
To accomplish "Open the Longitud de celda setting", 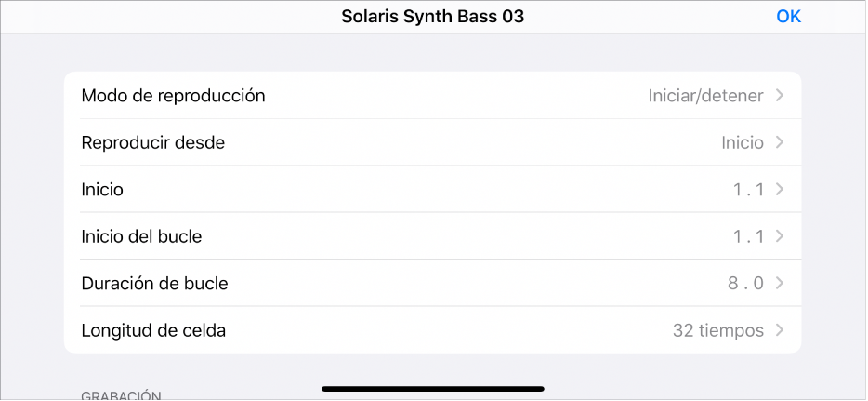I will (x=153, y=330).
